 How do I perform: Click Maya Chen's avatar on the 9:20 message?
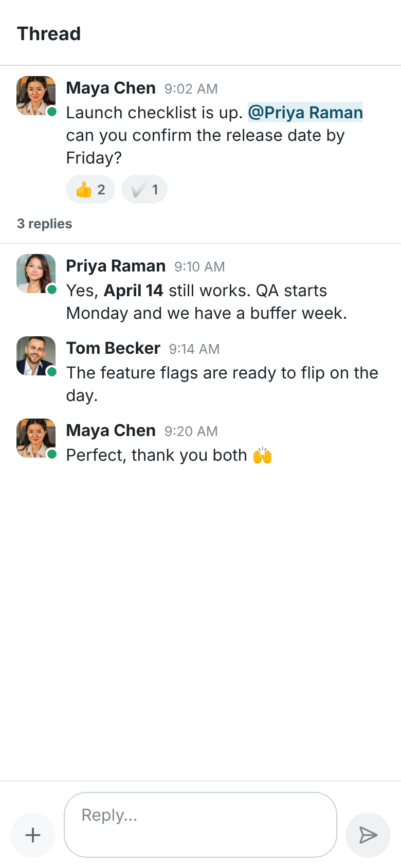(x=36, y=438)
